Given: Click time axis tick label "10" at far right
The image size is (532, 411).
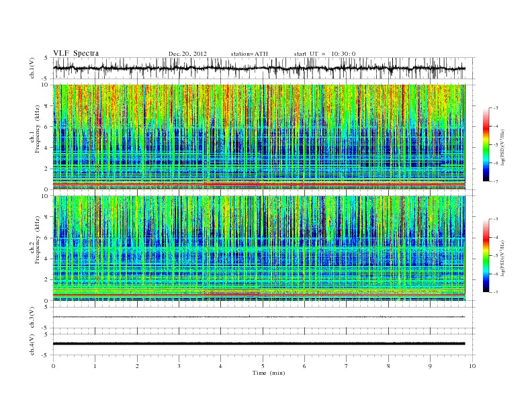Looking at the screenshot, I should (472, 366).
